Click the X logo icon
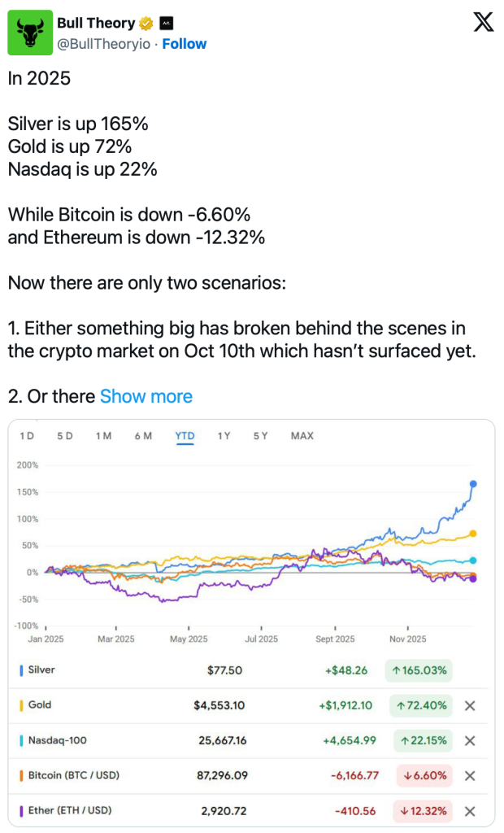The height and width of the screenshot is (833, 504). pyautogui.click(x=484, y=24)
